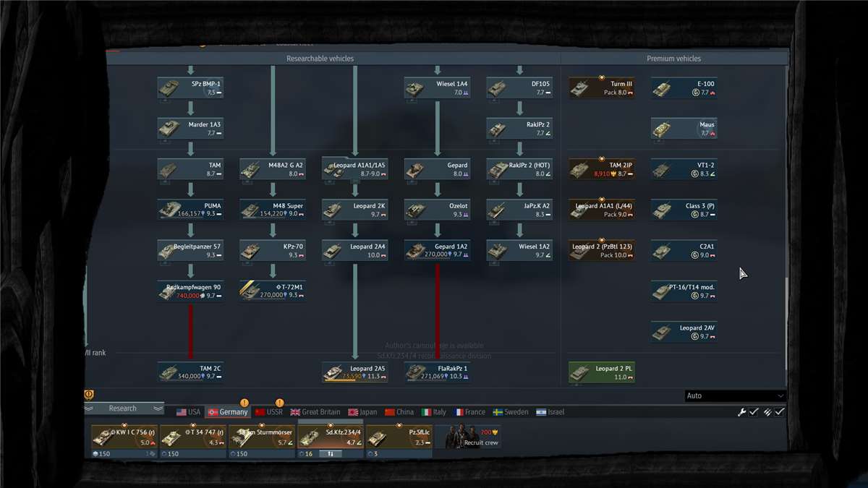Switch to the France nation tab
868x488 pixels.
[469, 412]
